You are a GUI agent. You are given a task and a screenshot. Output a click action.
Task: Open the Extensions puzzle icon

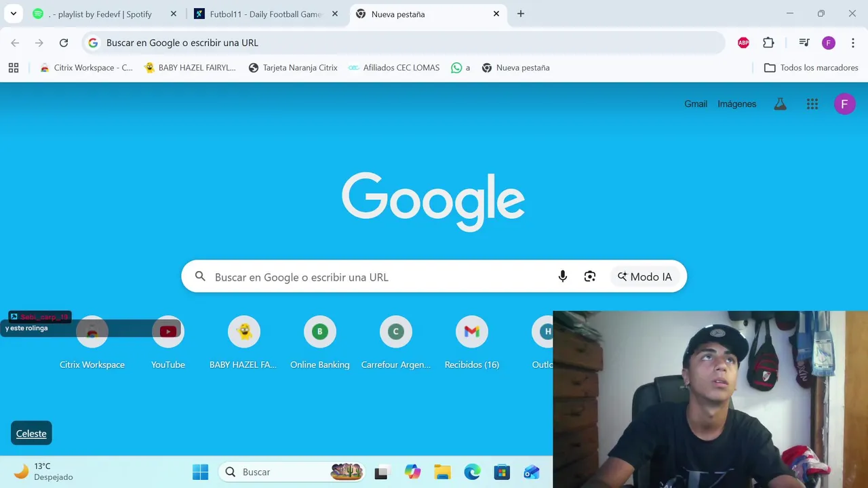pyautogui.click(x=768, y=43)
